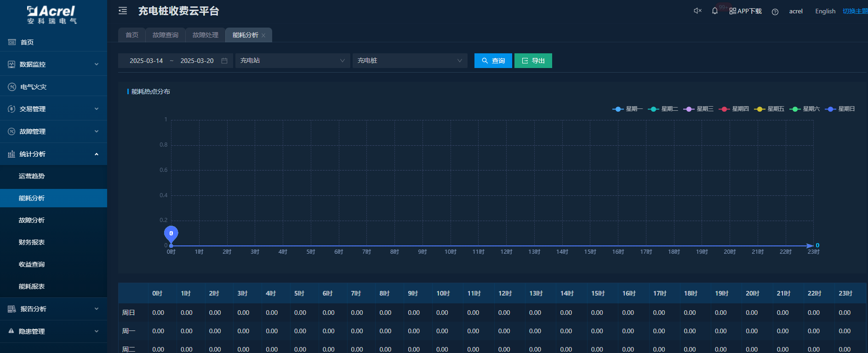
Task: Open the 充电站 dropdown
Action: coord(292,61)
